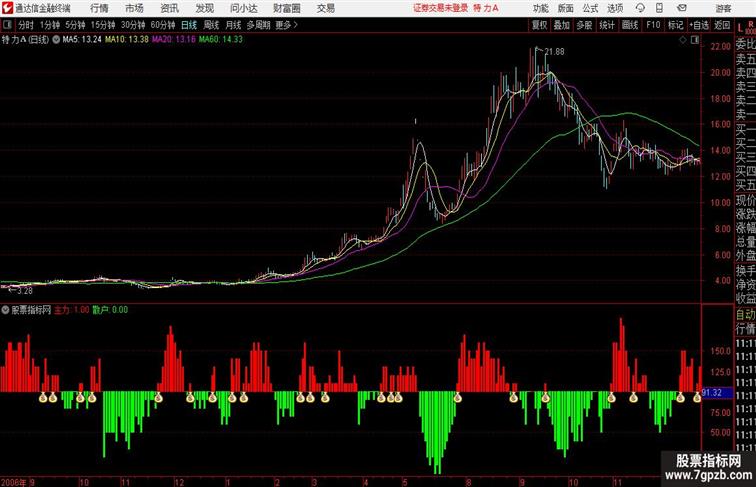756x487 pixels.
Task: Open the mail envelope icon
Action: pos(682,8)
